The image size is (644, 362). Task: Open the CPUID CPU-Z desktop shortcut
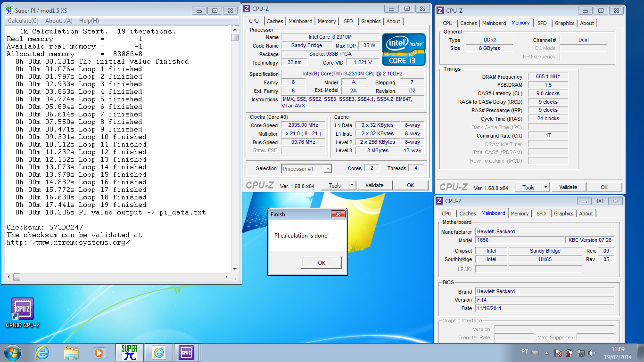tap(23, 313)
